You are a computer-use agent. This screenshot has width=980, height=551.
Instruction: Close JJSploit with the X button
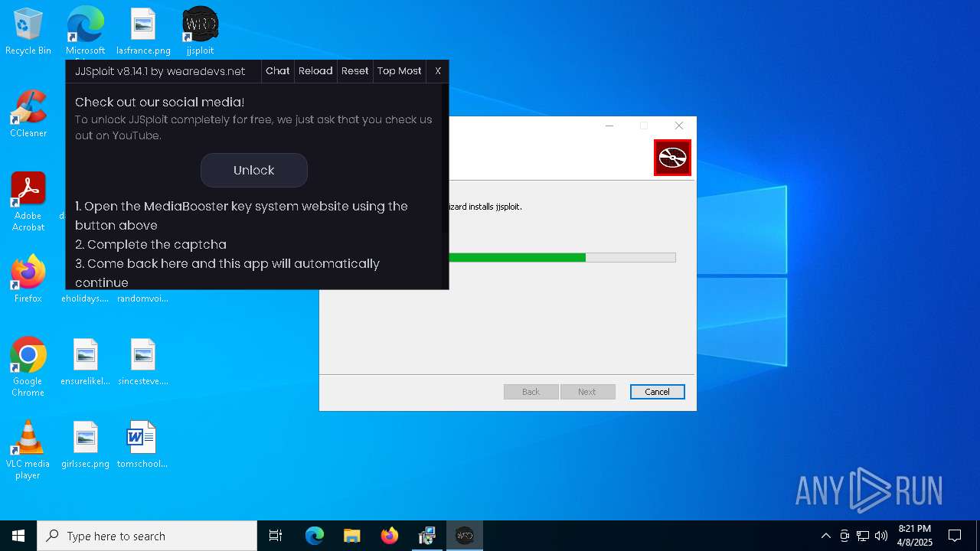pyautogui.click(x=438, y=71)
